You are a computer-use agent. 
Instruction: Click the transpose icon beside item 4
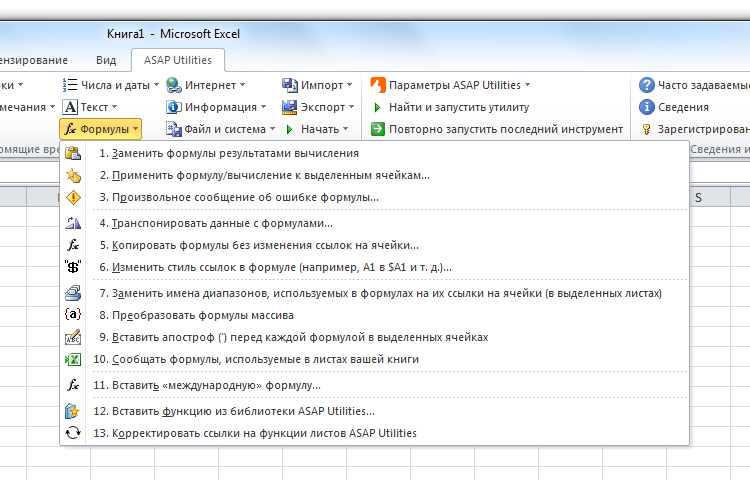(x=73, y=223)
